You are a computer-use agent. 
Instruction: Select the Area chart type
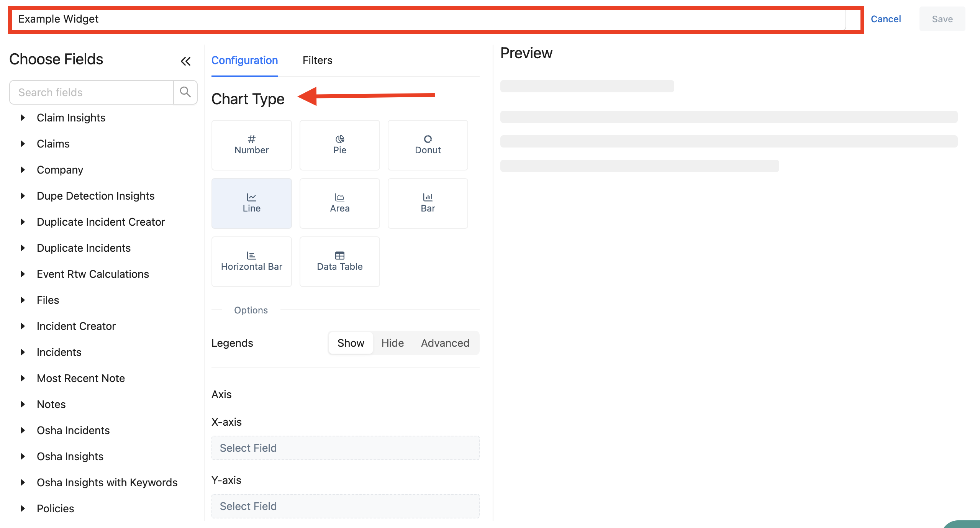click(339, 203)
